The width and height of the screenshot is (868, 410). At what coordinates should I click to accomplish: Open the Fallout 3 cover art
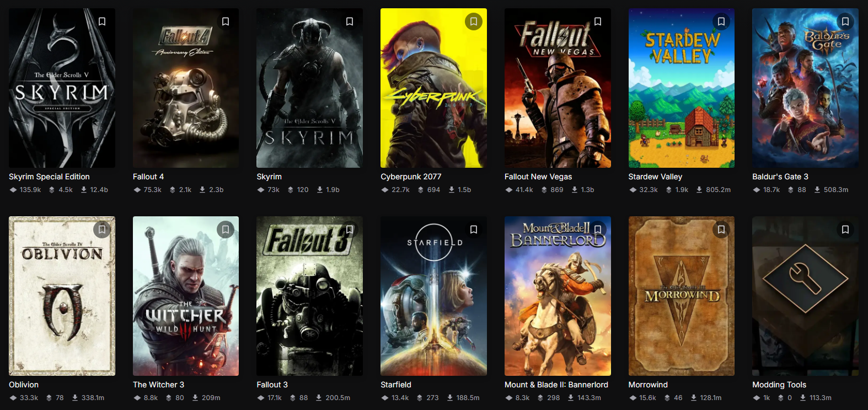tap(309, 296)
